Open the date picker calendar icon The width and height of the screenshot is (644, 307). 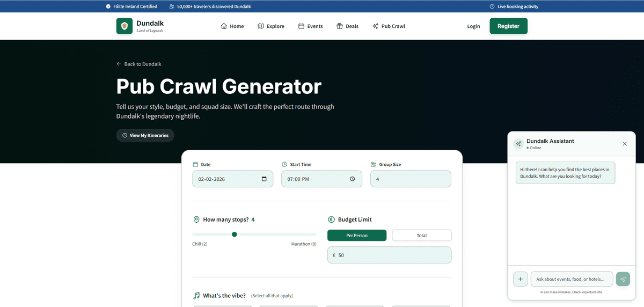[x=264, y=179]
